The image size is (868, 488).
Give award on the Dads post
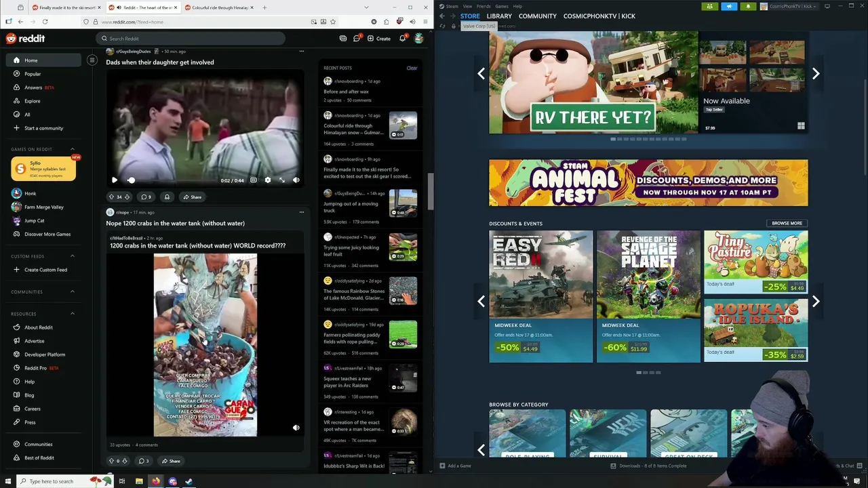[x=167, y=197]
